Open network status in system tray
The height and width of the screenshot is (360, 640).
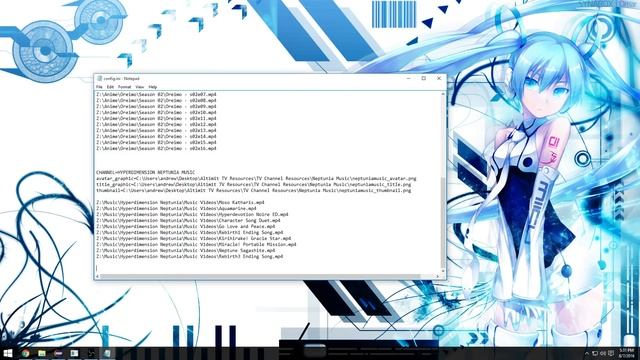[x=595, y=353]
